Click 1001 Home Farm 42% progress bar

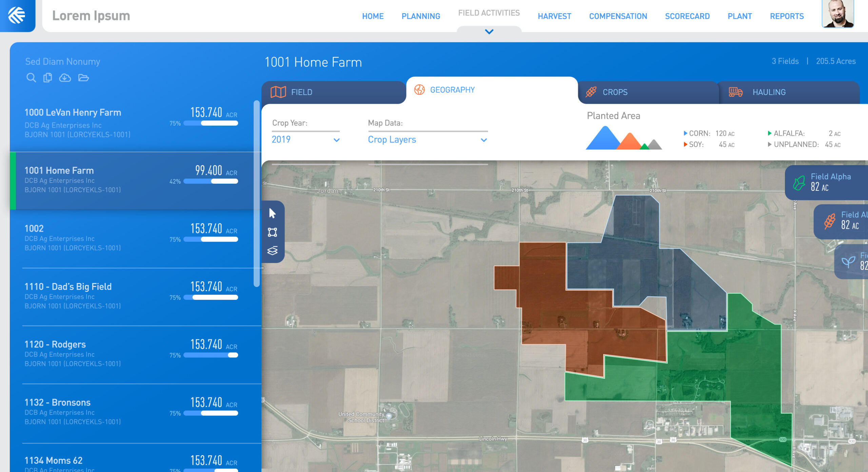[211, 181]
